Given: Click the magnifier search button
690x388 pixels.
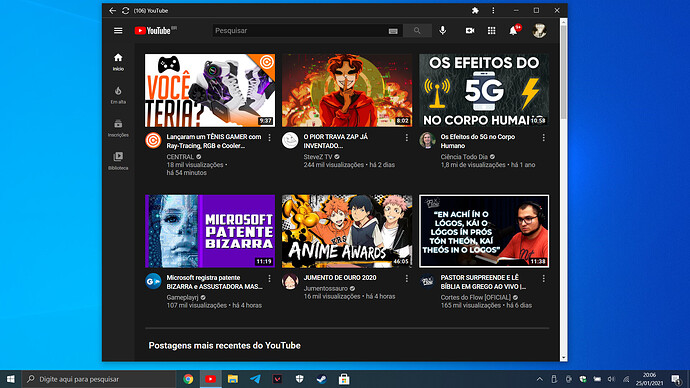Looking at the screenshot, I should click(417, 31).
